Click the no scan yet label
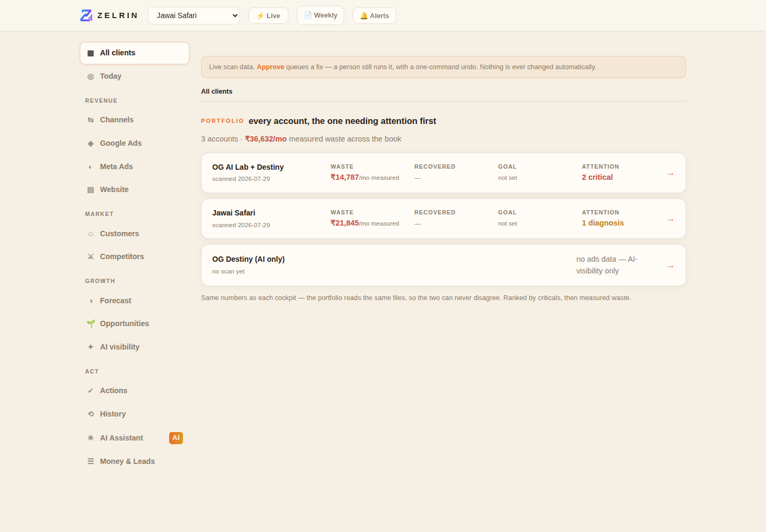 [x=228, y=271]
